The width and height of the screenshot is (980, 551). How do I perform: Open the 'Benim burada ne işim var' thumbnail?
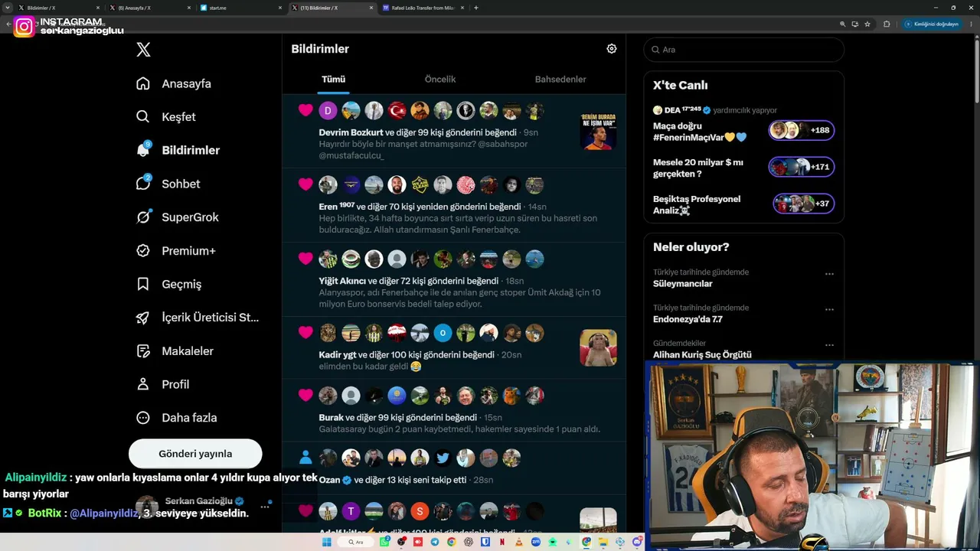pos(599,131)
